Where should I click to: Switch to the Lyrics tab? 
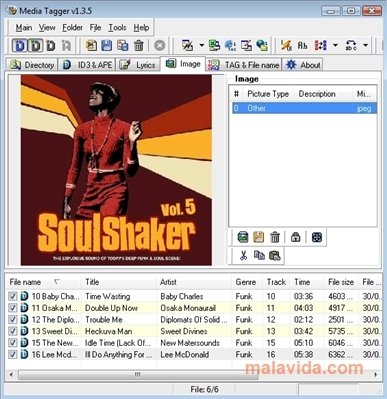[137, 65]
